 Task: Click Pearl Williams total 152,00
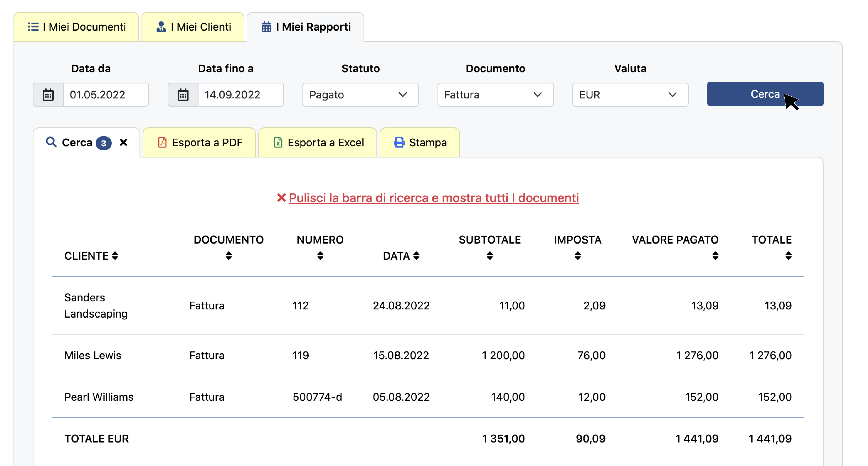click(x=775, y=397)
